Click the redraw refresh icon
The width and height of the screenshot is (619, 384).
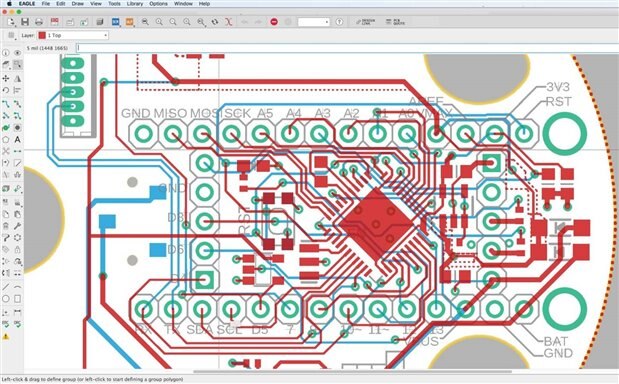coord(215,22)
